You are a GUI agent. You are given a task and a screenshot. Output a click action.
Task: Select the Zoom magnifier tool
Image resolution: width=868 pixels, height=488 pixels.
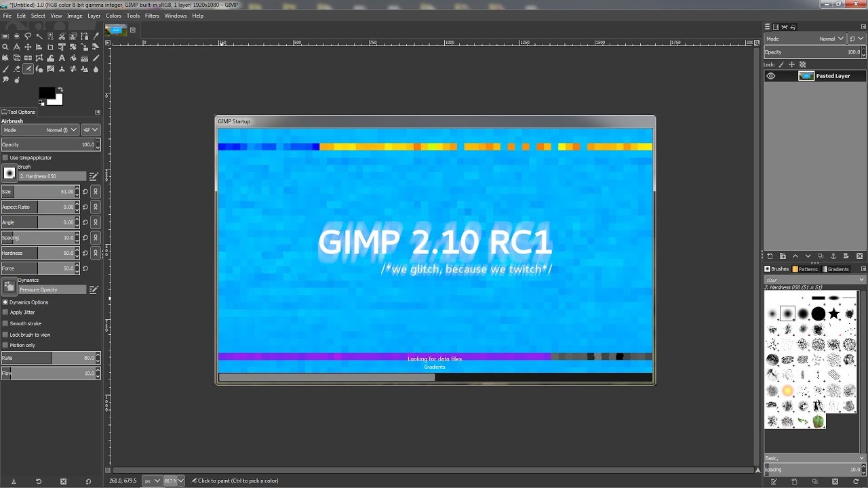(x=5, y=47)
